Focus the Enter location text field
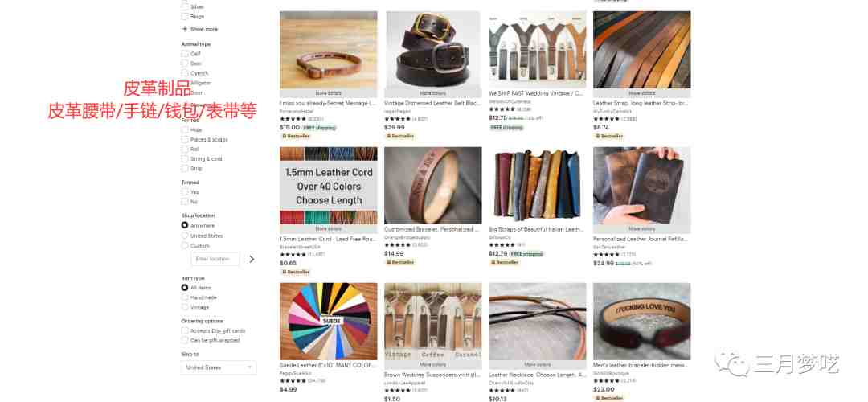The image size is (868, 402). 215,259
